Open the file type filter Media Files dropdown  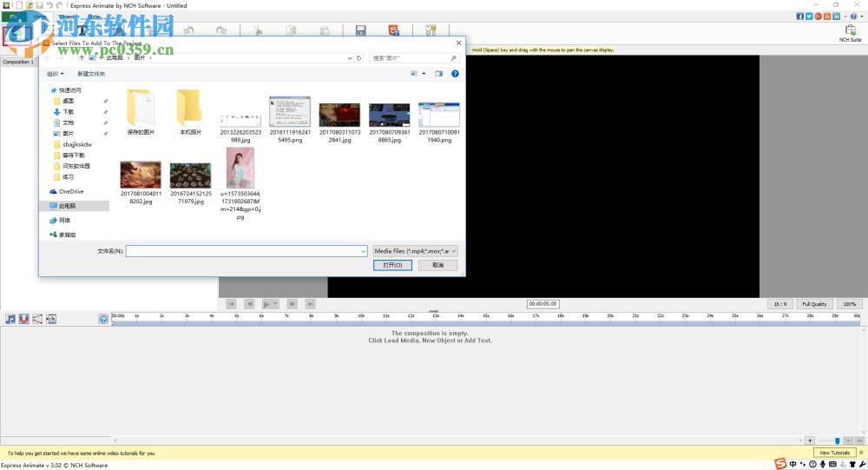click(x=415, y=251)
